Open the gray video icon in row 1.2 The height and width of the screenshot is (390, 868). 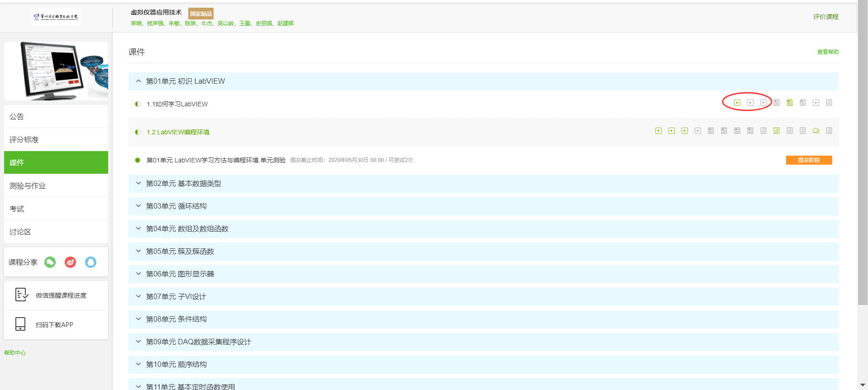tap(698, 131)
